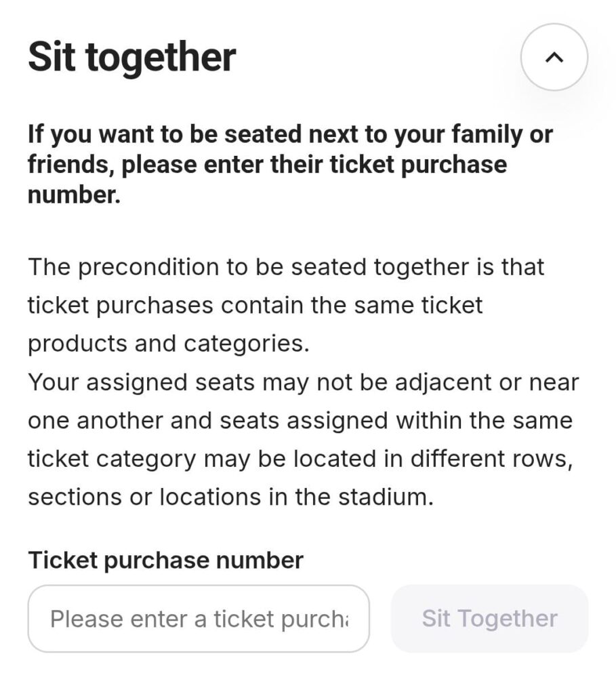Click the upward chevron arrow icon

(554, 58)
